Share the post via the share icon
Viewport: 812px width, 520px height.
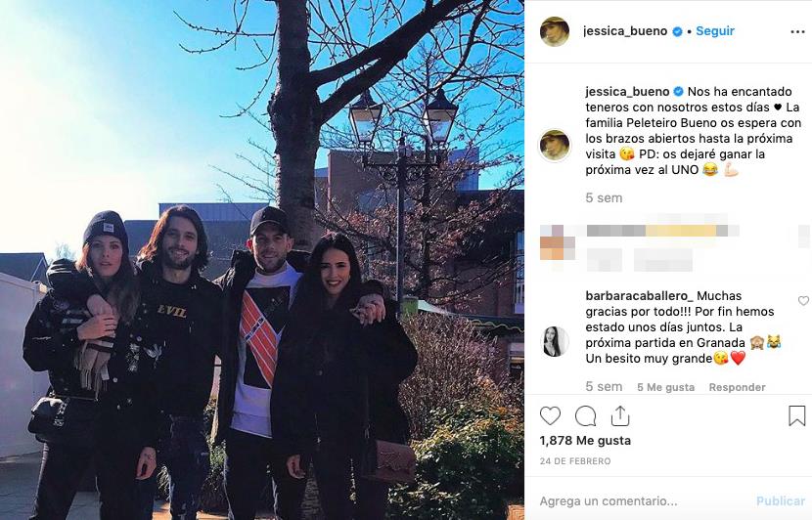tap(620, 415)
